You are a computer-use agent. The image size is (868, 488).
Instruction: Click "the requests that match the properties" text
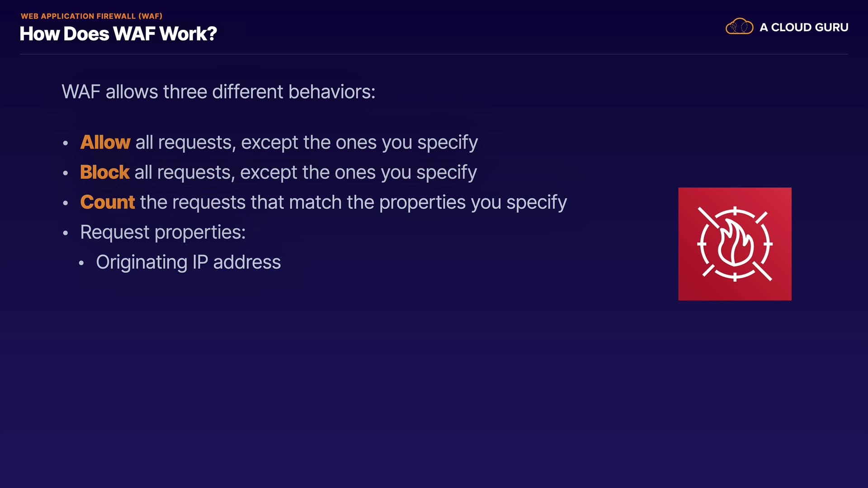(303, 202)
